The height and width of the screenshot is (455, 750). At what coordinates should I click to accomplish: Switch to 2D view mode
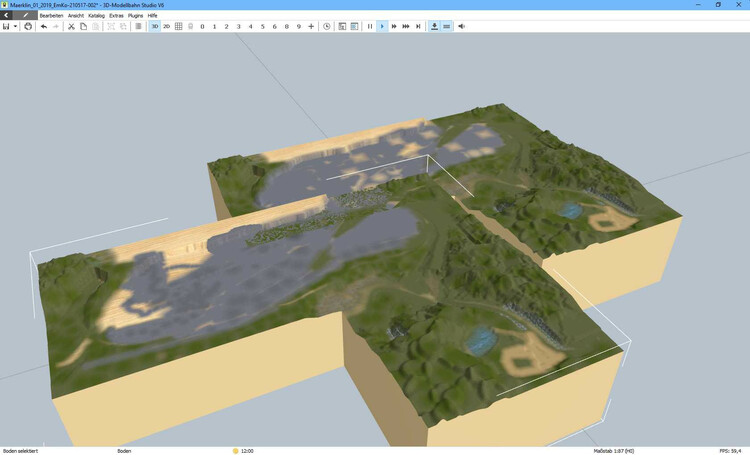166,26
